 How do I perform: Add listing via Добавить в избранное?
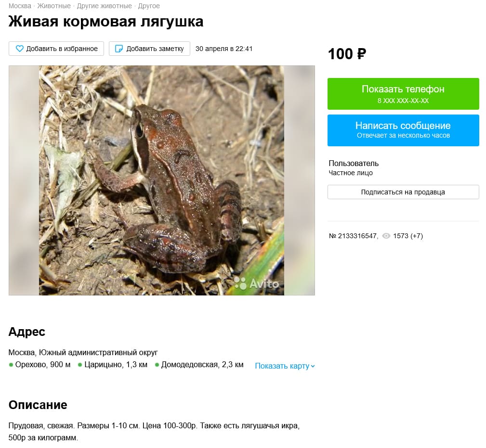pyautogui.click(x=56, y=49)
